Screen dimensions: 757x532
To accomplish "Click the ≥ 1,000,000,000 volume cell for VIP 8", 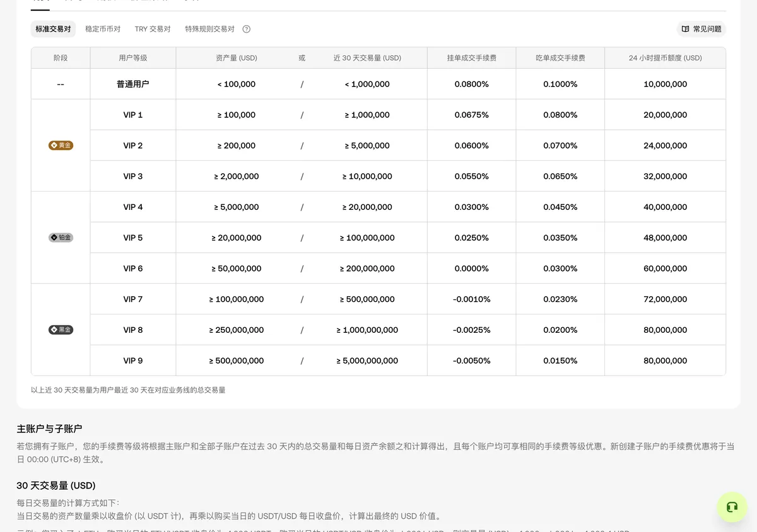I will click(367, 330).
